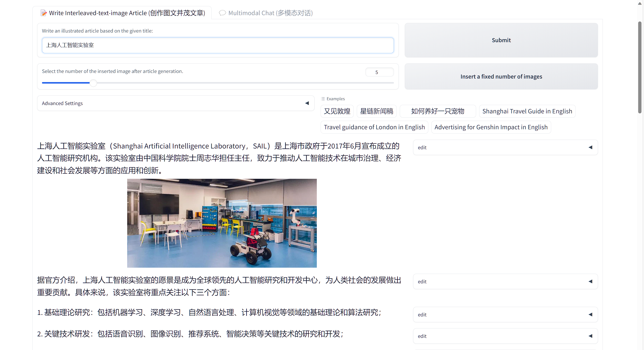Click the Examples list icon

323,99
